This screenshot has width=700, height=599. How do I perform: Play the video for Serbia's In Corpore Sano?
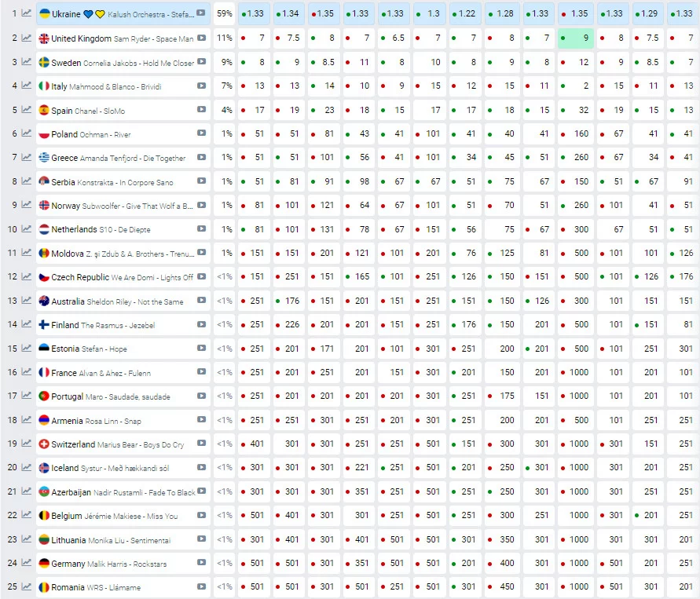201,181
